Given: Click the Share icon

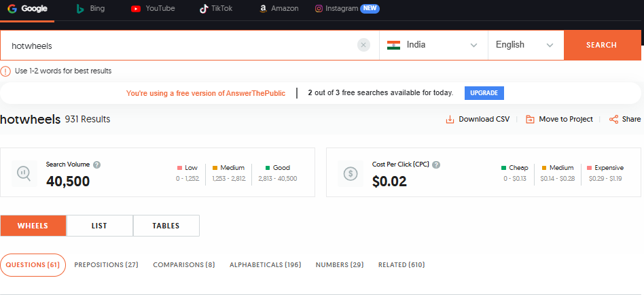Looking at the screenshot, I should click(613, 120).
